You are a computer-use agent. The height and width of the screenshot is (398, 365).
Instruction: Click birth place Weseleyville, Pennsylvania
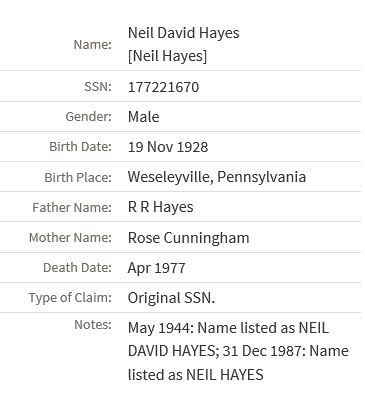point(217,177)
